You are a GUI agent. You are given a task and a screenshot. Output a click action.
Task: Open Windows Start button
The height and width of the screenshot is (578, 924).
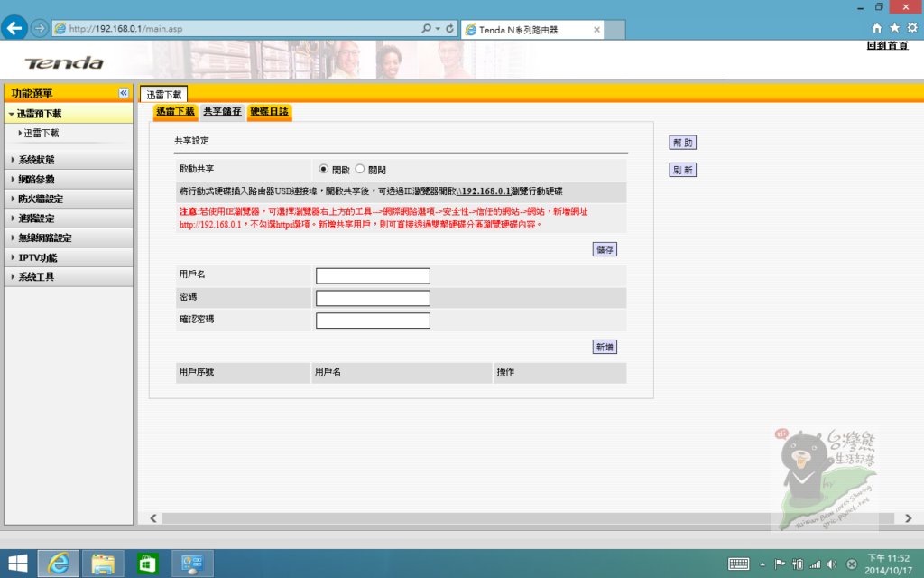(18, 564)
